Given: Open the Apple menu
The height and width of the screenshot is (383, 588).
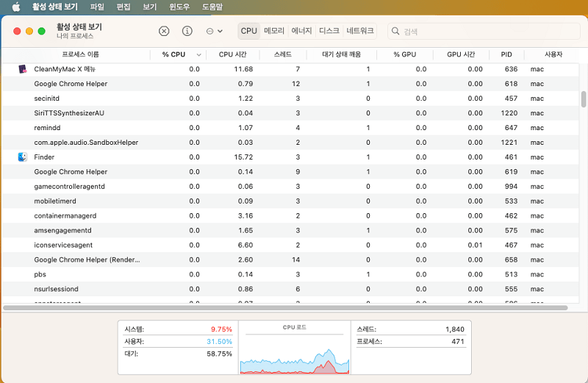Looking at the screenshot, I should 15,7.
